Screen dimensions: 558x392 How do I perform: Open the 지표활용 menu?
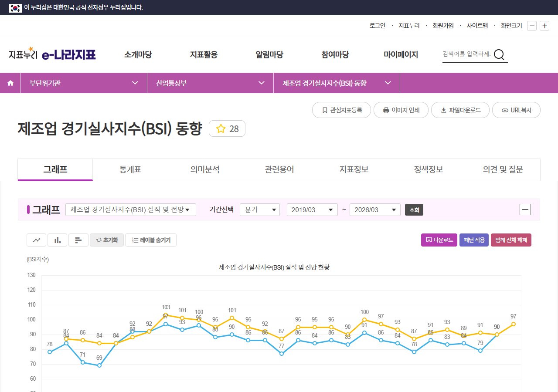(204, 54)
